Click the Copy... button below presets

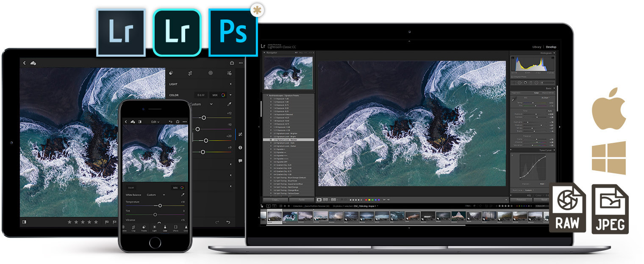(x=275, y=200)
